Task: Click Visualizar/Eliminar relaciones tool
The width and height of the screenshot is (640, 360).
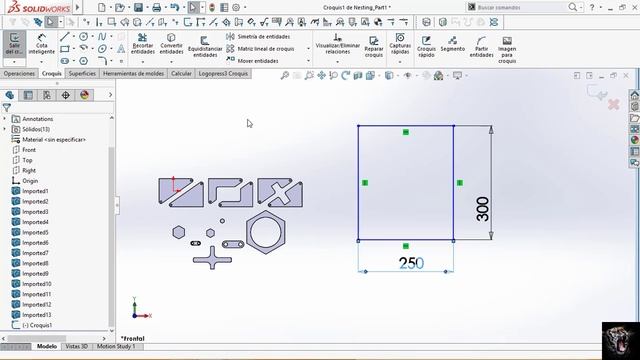Action: pos(338,44)
